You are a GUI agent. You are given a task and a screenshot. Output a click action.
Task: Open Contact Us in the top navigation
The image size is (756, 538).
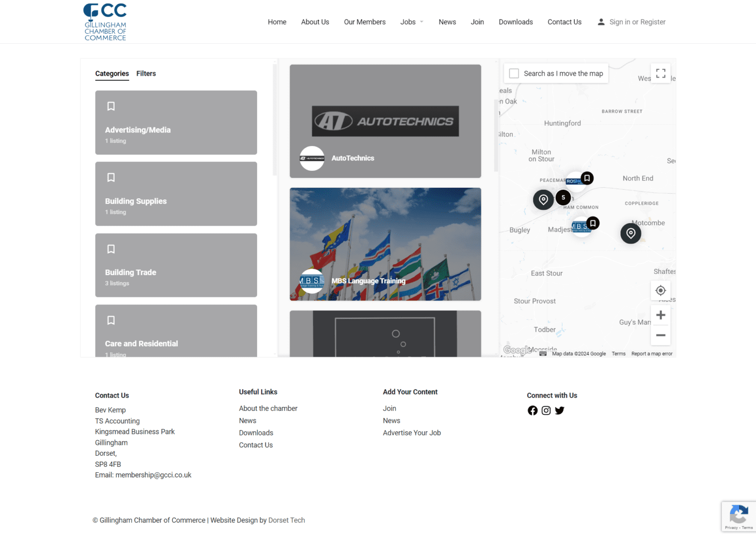tap(565, 22)
